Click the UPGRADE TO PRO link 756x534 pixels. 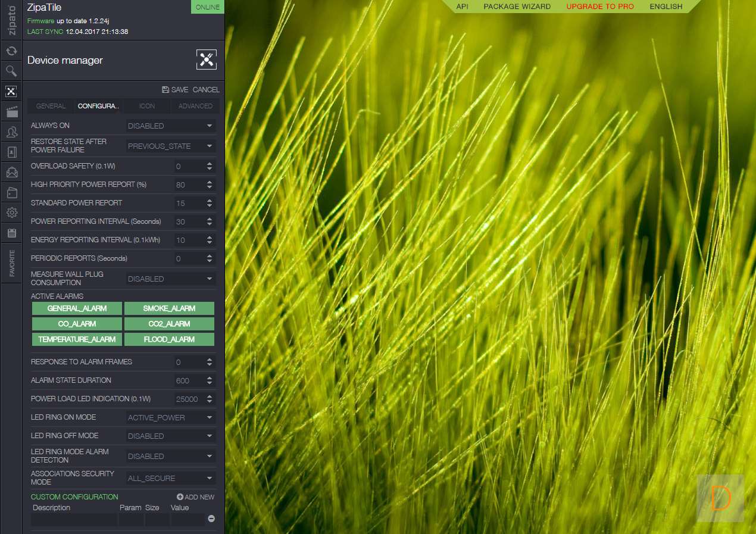point(600,7)
